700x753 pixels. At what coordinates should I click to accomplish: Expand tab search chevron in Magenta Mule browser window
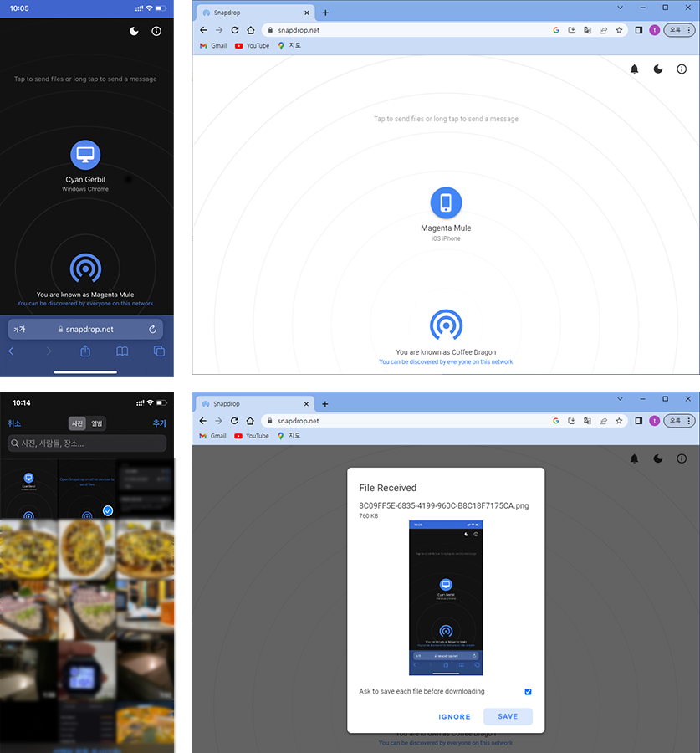621,8
